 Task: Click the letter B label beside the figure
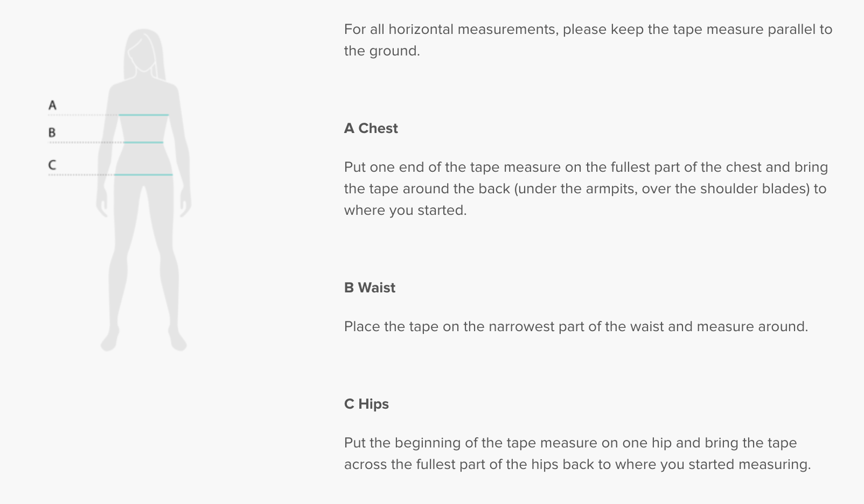52,132
